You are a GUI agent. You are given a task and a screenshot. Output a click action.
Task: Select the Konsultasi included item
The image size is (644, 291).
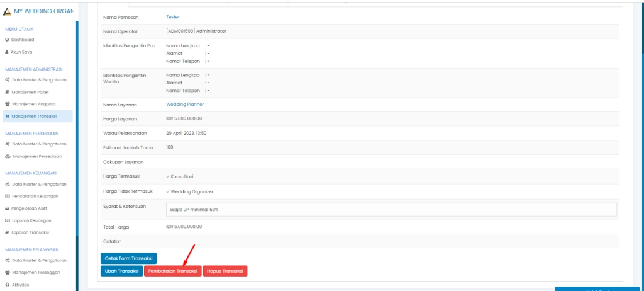tap(182, 177)
